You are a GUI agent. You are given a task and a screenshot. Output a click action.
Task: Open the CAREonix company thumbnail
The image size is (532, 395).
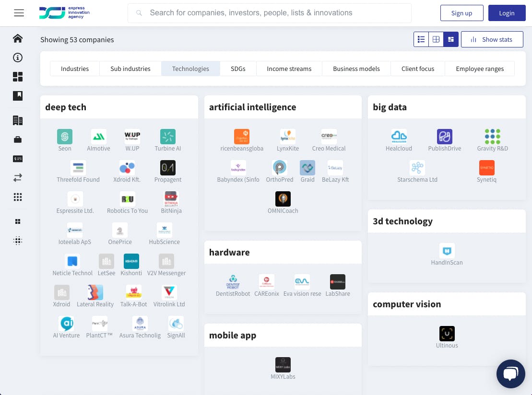pos(267,282)
